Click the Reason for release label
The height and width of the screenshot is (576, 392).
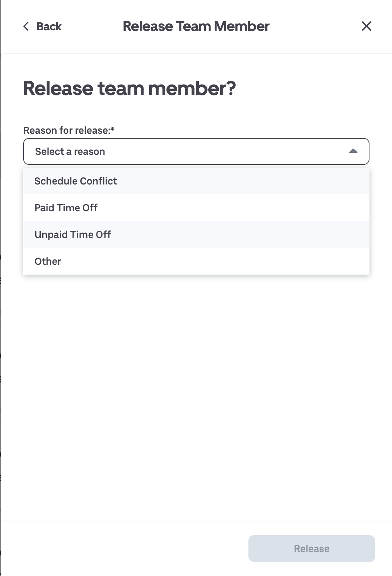67,131
